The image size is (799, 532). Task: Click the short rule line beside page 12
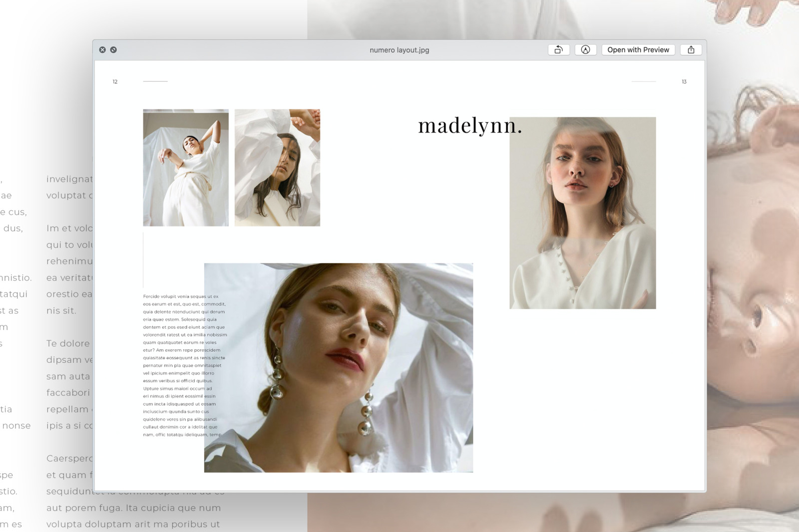[x=155, y=81]
